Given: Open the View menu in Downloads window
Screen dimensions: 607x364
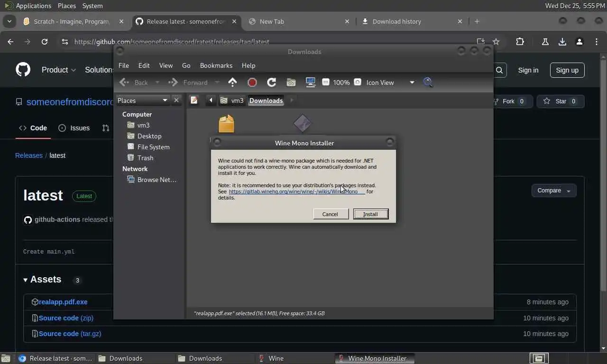Looking at the screenshot, I should click(x=166, y=65).
